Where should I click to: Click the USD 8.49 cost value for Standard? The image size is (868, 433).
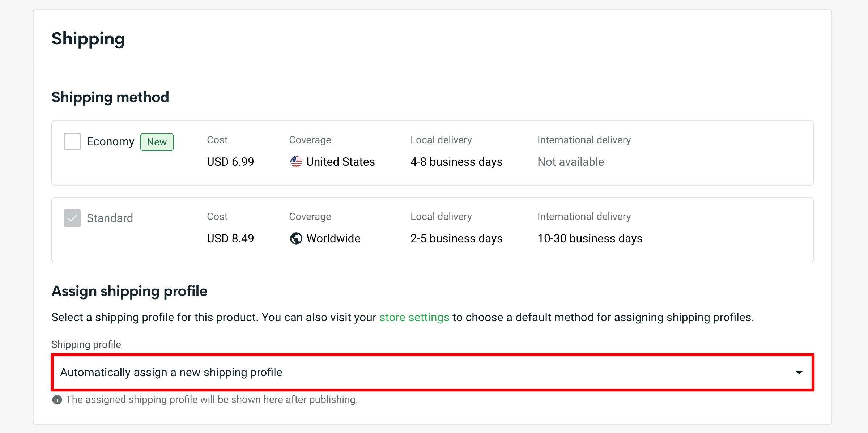coord(230,238)
